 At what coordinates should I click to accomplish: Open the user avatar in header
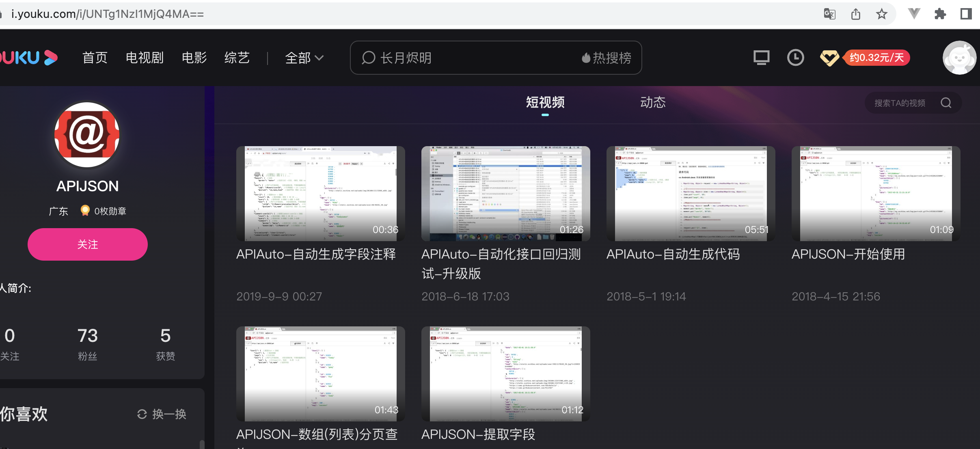pyautogui.click(x=959, y=58)
